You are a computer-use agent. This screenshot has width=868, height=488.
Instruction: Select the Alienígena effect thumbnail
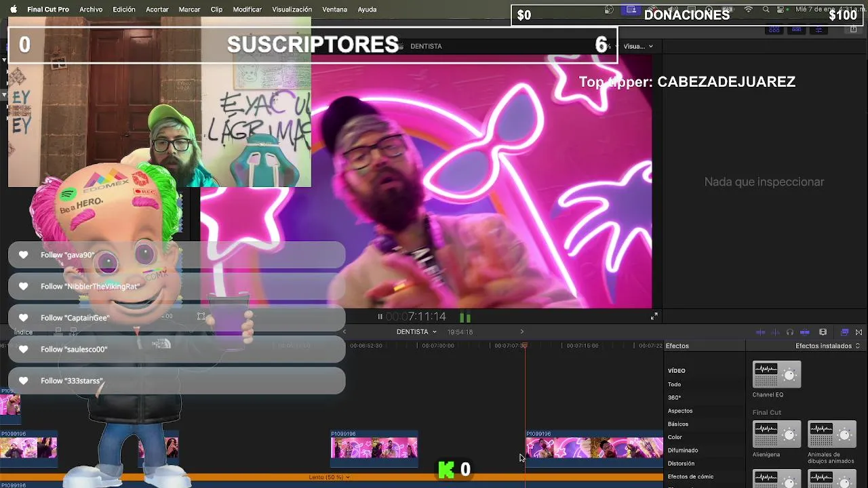pyautogui.click(x=776, y=434)
